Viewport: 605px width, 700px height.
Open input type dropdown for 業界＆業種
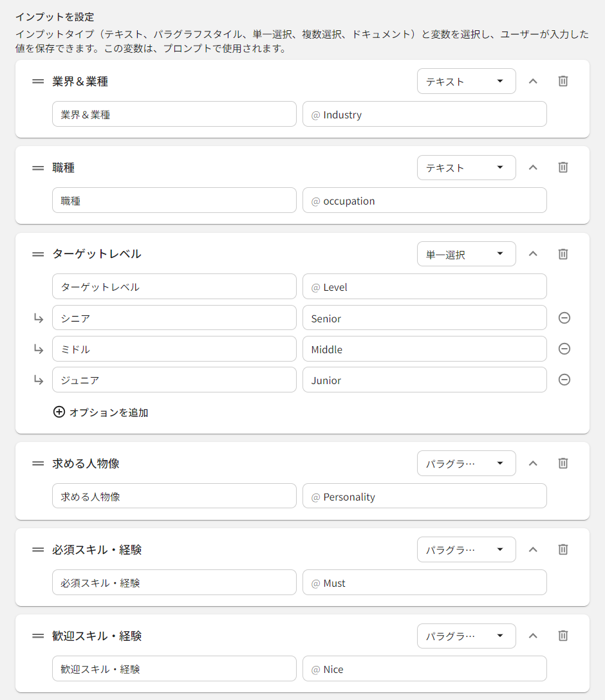(466, 81)
